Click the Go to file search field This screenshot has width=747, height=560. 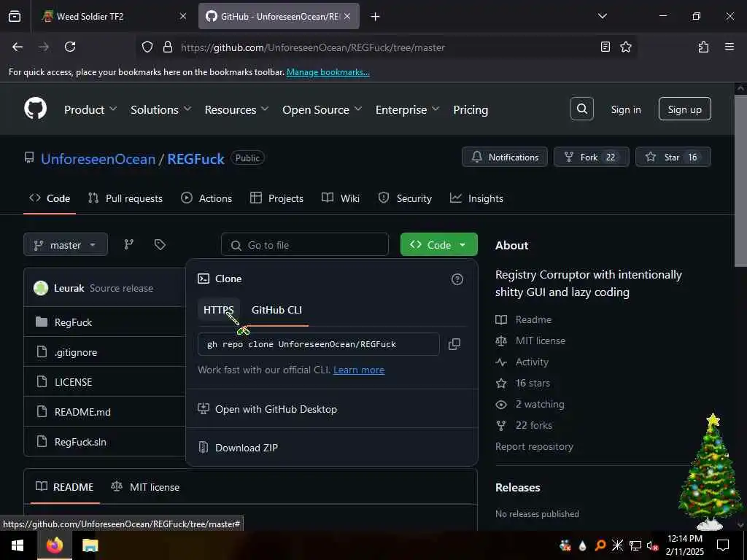pos(305,245)
